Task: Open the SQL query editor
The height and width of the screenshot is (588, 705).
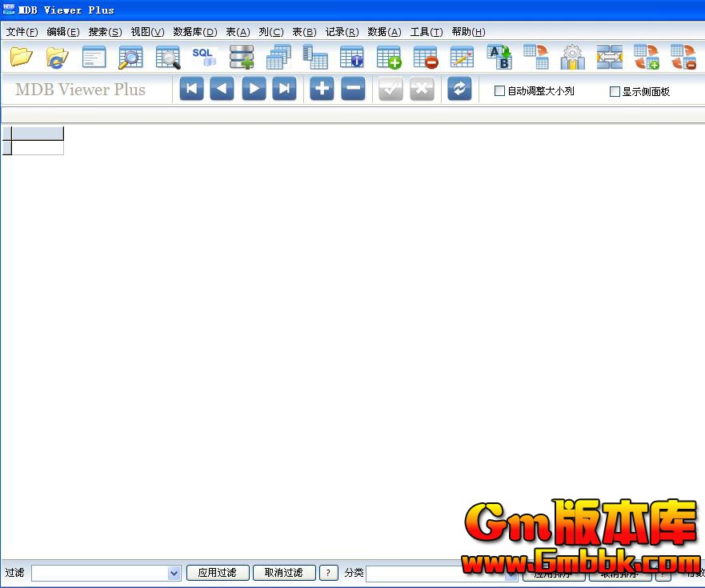Action: 204,57
